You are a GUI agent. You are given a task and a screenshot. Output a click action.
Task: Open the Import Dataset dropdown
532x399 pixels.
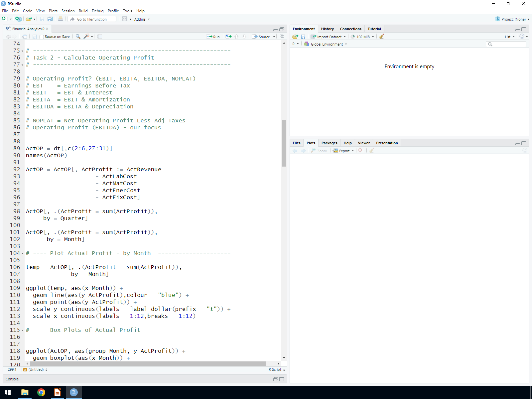pos(329,37)
